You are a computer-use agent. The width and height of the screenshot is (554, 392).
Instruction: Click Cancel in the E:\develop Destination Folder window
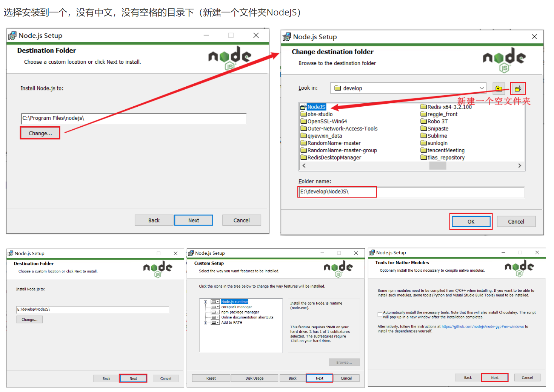coord(166,378)
